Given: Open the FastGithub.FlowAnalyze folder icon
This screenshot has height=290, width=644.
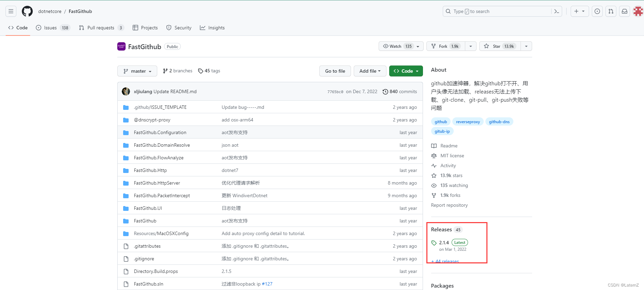Looking at the screenshot, I should tap(126, 158).
